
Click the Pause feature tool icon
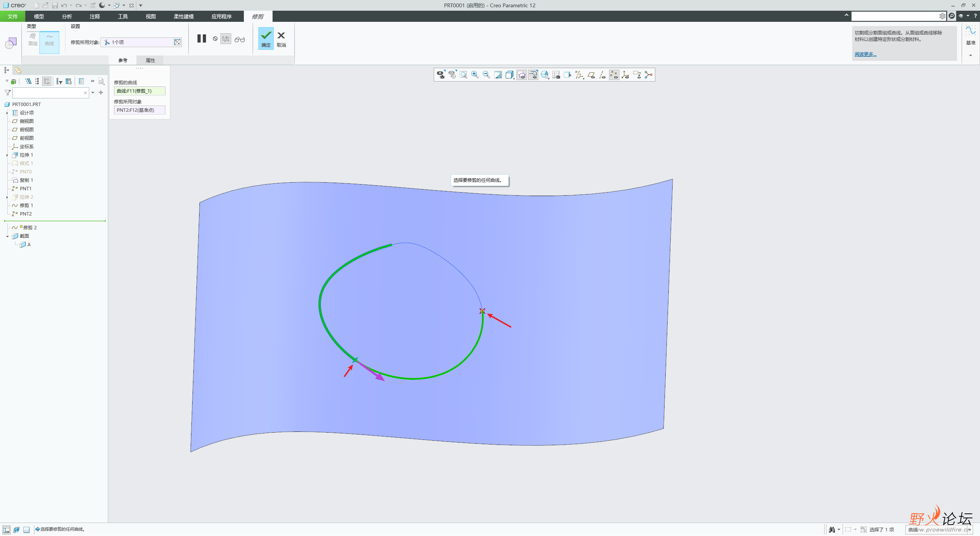tap(202, 39)
